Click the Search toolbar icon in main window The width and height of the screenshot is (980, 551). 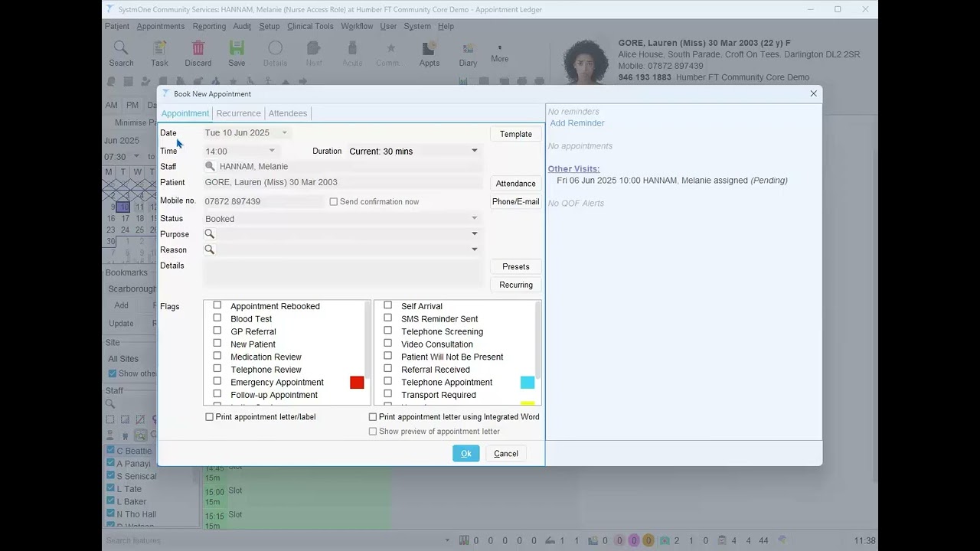tap(121, 54)
